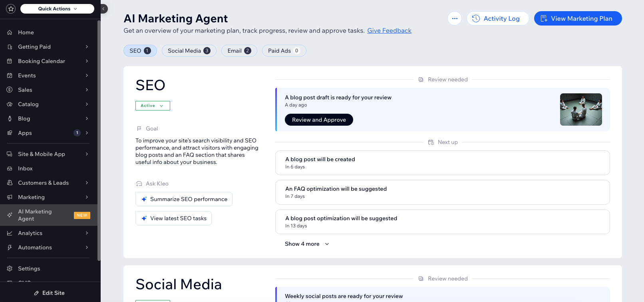The height and width of the screenshot is (302, 644).
Task: Click the Inbox icon in sidebar
Action: (10, 168)
